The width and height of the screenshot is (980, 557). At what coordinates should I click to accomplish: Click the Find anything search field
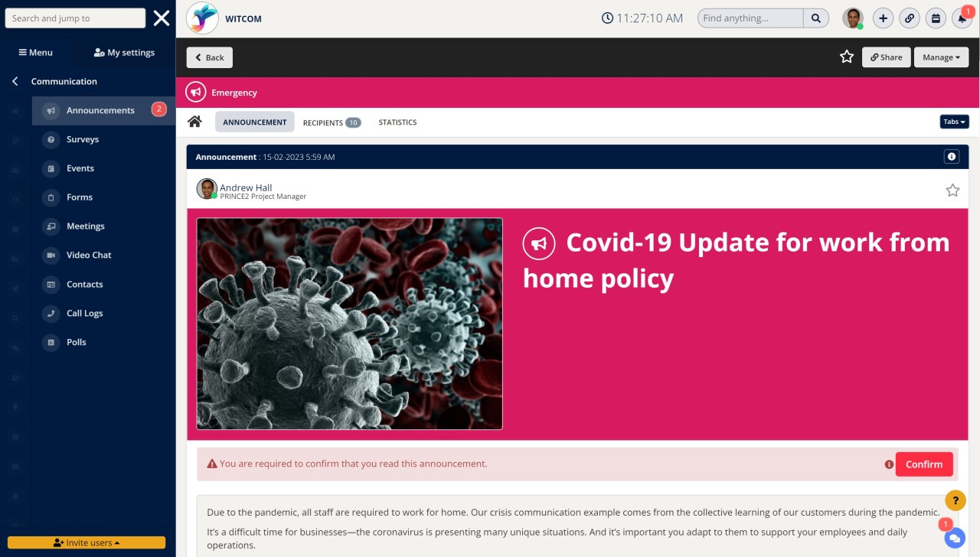tap(749, 18)
